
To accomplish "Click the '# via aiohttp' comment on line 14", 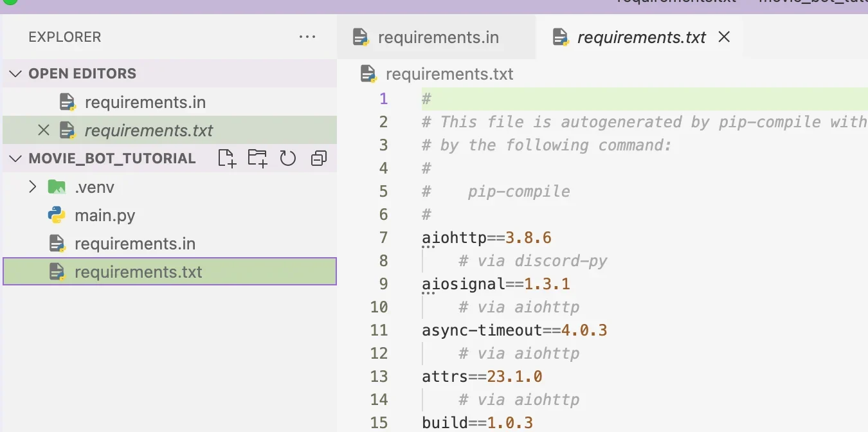I will click(519, 400).
